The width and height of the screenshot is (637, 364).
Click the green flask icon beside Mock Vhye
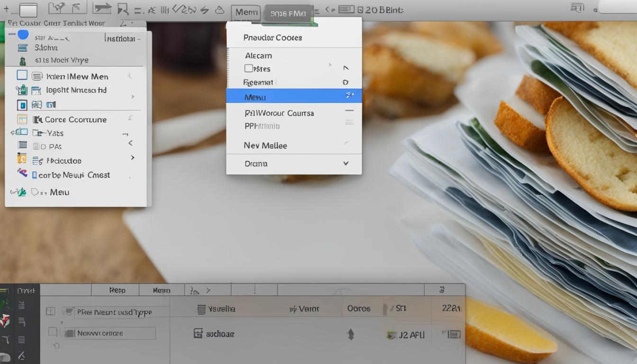pyautogui.click(x=23, y=60)
